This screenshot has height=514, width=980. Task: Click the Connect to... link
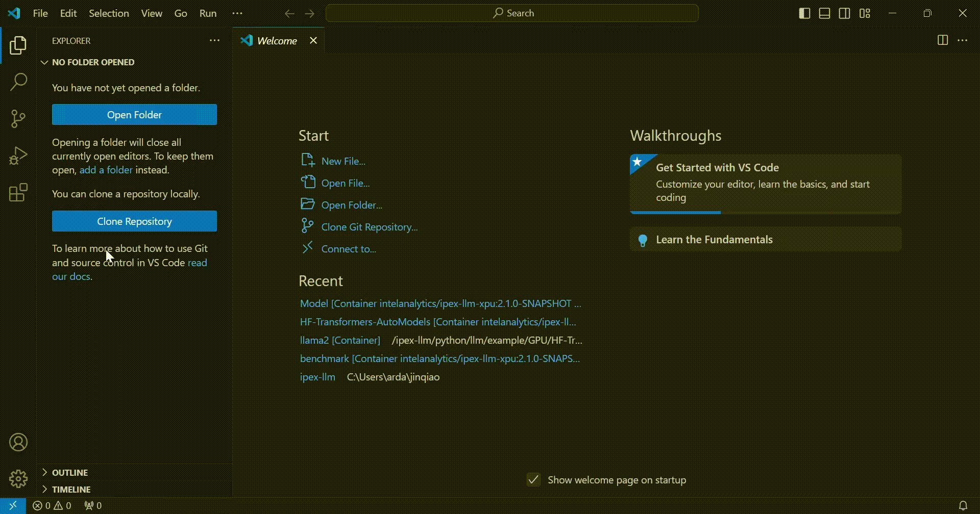(349, 249)
